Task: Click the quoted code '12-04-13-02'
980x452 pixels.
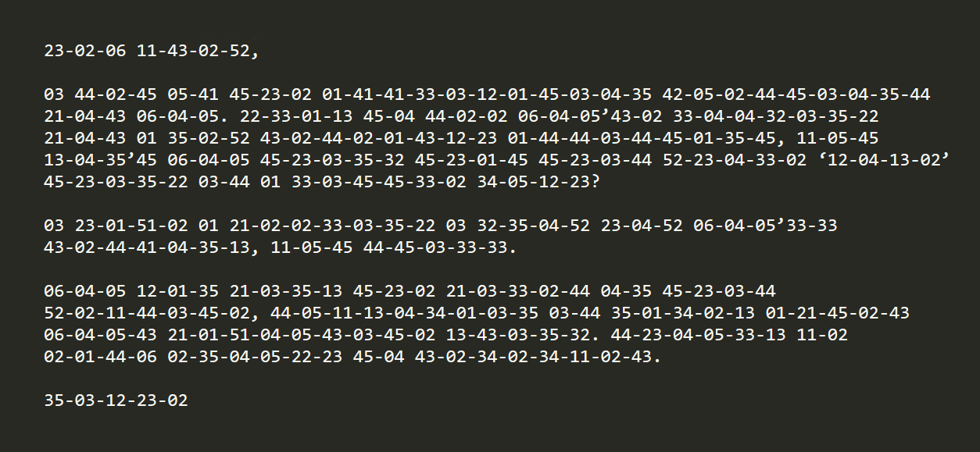Action: coord(884,161)
